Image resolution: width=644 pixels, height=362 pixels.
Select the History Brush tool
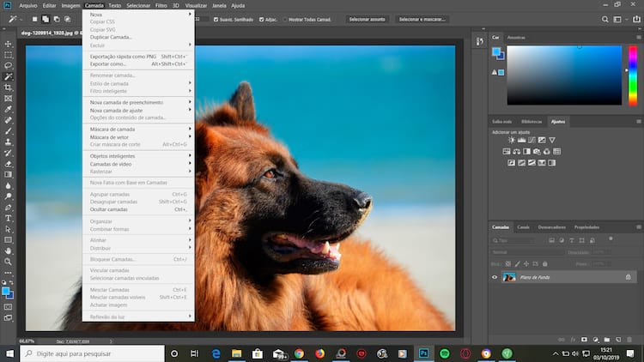coord(9,153)
